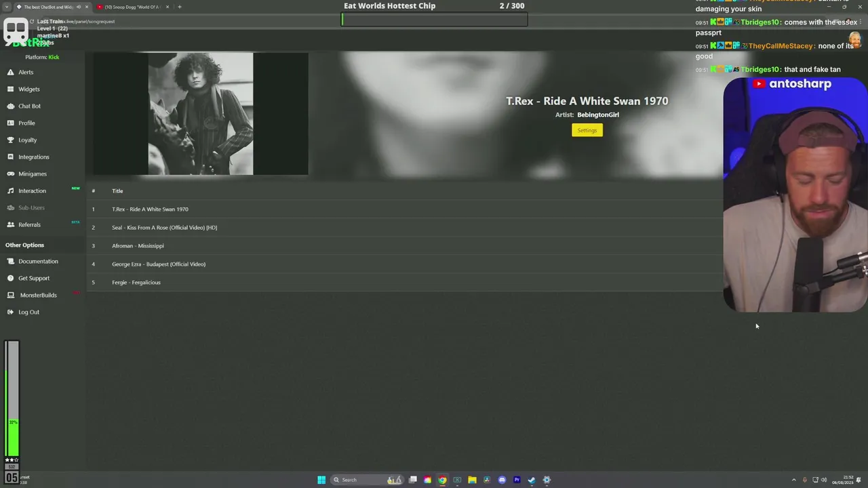868x488 pixels.
Task: Click the BebingtonGirl artist name
Action: click(598, 115)
